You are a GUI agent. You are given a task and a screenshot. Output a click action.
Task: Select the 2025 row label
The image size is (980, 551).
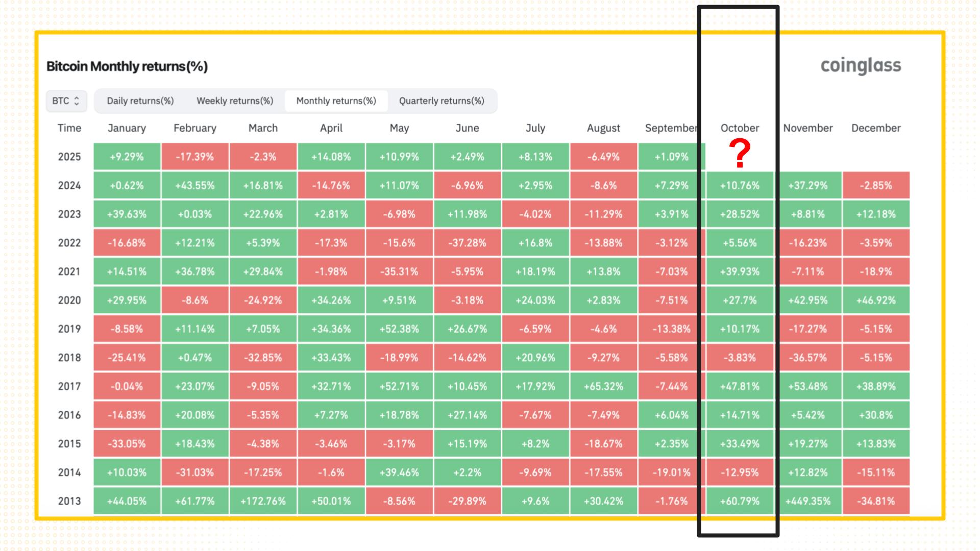(x=69, y=157)
